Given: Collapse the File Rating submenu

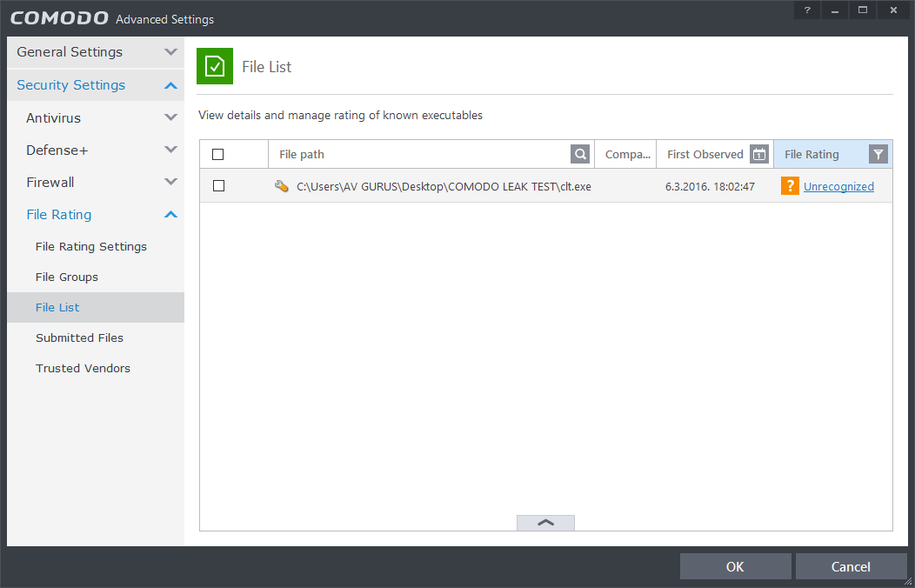Looking at the screenshot, I should point(170,215).
